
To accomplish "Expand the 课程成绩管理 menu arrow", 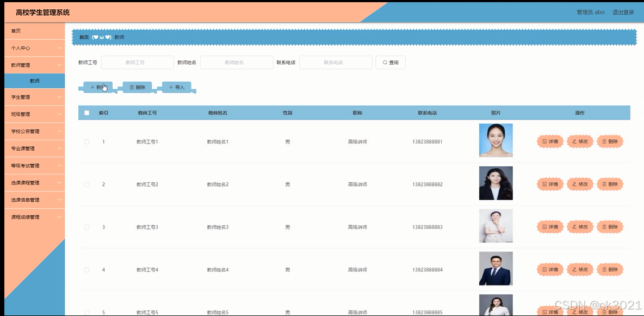I will coord(59,217).
